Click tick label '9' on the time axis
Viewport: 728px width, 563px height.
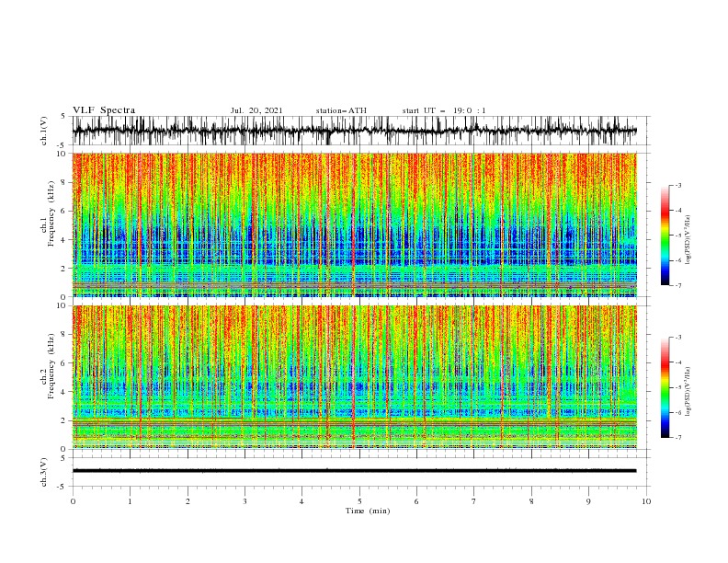tap(588, 501)
